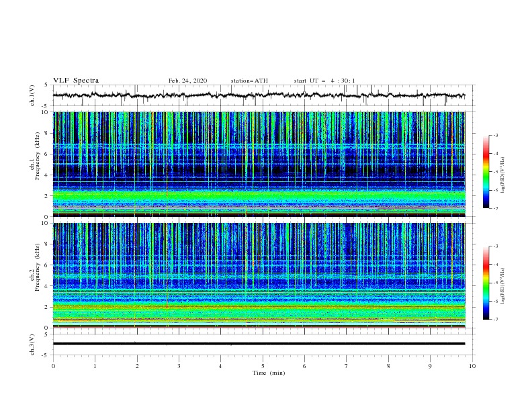Click the "1" tick on the time axis
The image size is (532, 411).
click(x=95, y=366)
